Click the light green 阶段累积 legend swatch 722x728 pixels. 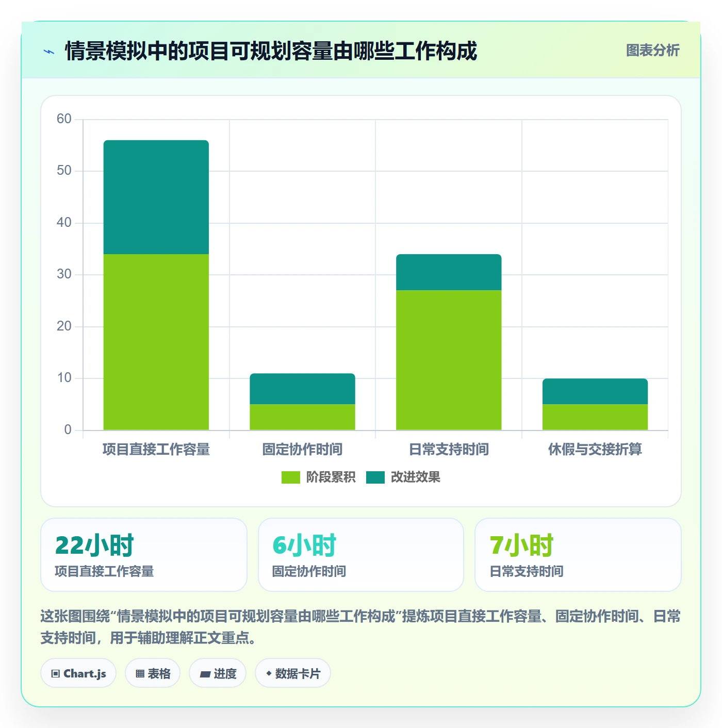point(290,477)
